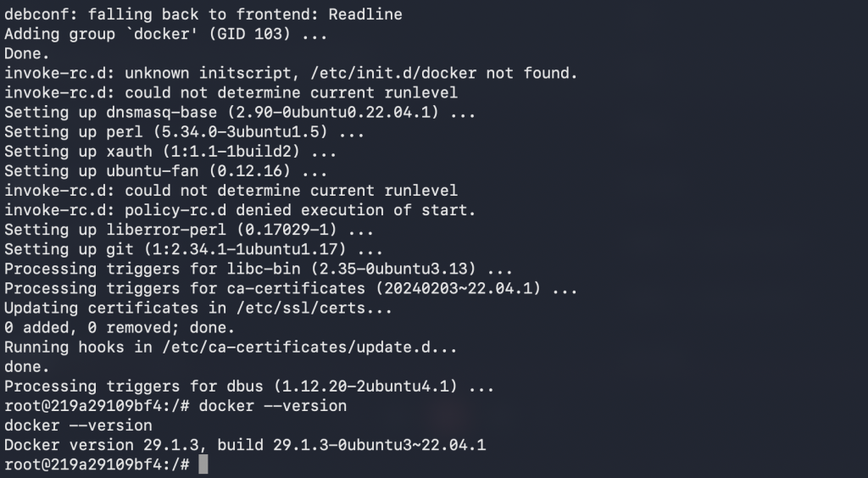Click the debconf falling back to frontend line
Viewport: 868px width, 478px height.
click(203, 15)
